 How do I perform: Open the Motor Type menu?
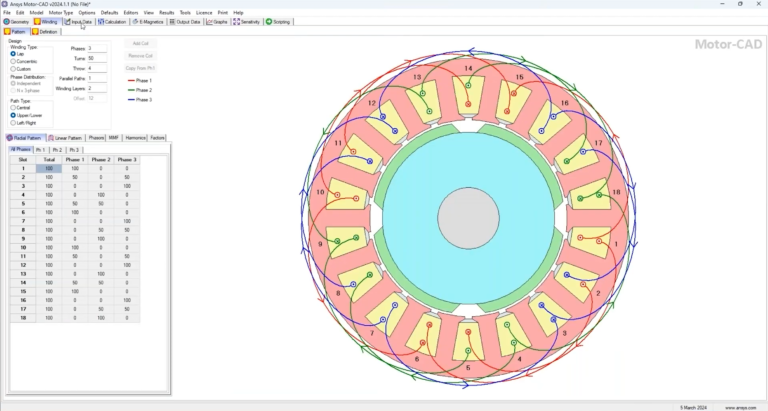pyautogui.click(x=61, y=12)
